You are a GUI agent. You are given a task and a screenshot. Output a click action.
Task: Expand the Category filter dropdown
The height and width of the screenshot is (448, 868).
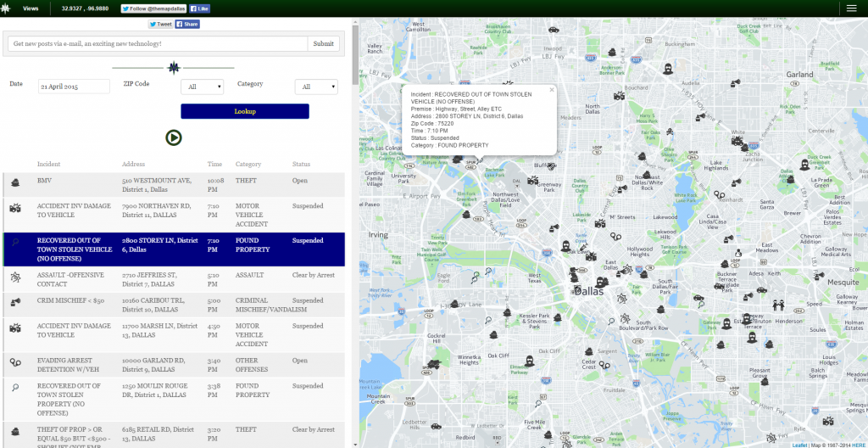tap(315, 87)
